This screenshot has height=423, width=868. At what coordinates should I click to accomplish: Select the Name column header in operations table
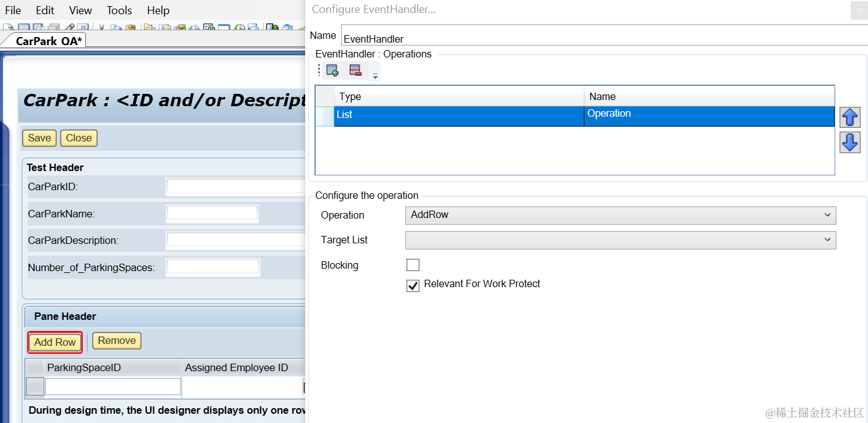[x=709, y=96]
